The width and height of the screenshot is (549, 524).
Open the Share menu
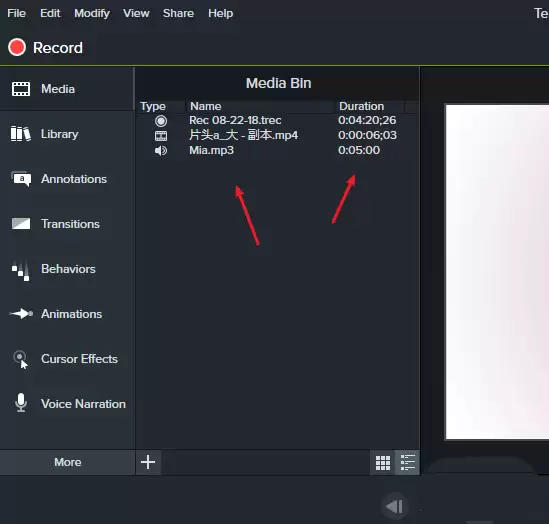click(x=178, y=13)
